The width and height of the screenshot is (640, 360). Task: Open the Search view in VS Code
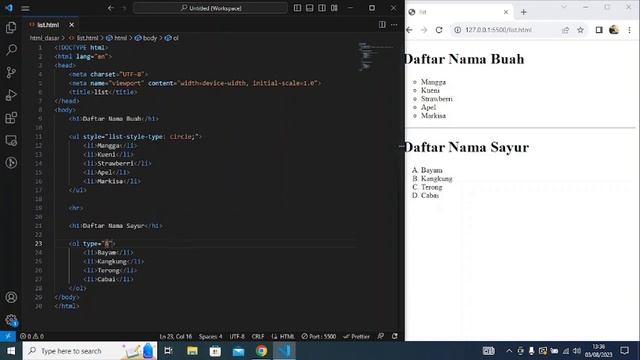click(11, 50)
